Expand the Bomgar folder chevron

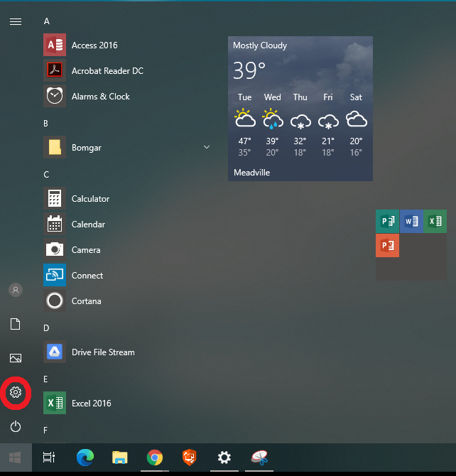coord(207,147)
